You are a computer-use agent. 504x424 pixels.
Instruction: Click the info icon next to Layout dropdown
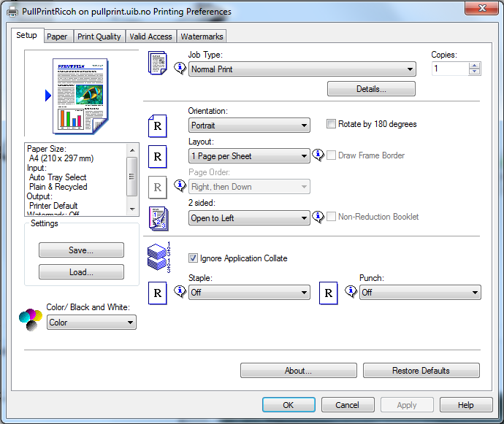[318, 155]
